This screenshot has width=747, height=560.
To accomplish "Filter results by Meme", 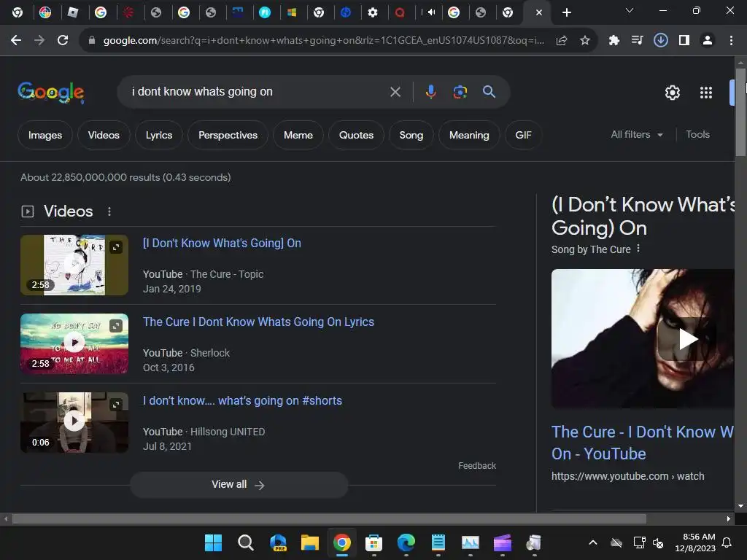I will (x=298, y=135).
